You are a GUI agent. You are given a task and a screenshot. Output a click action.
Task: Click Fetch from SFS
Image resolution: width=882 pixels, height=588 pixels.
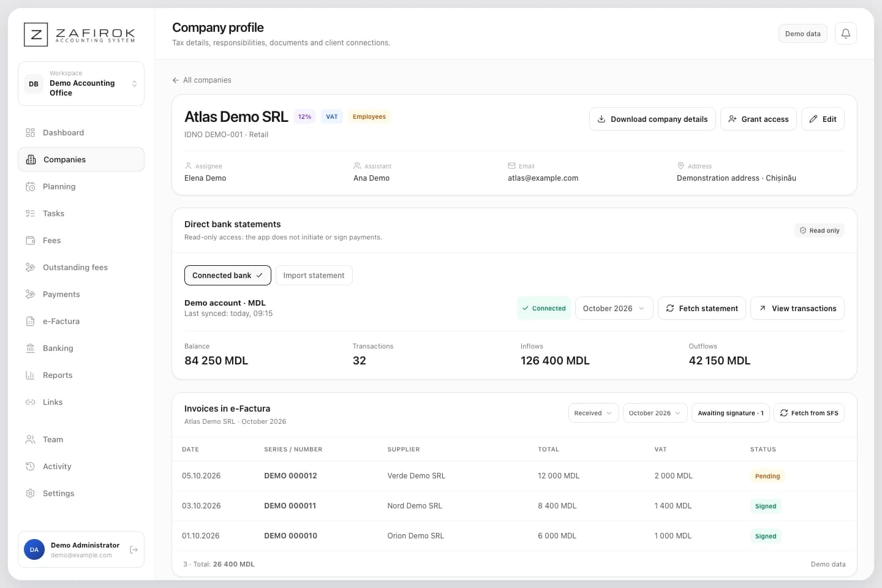point(809,413)
